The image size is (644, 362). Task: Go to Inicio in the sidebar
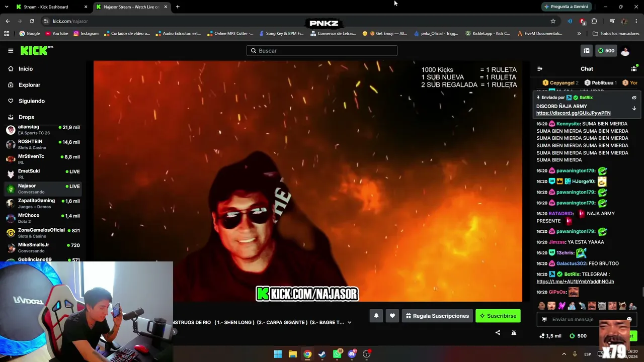(26, 69)
